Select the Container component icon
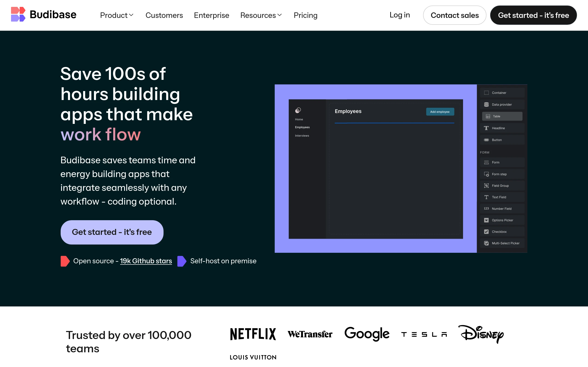The width and height of the screenshot is (588, 367). [486, 93]
